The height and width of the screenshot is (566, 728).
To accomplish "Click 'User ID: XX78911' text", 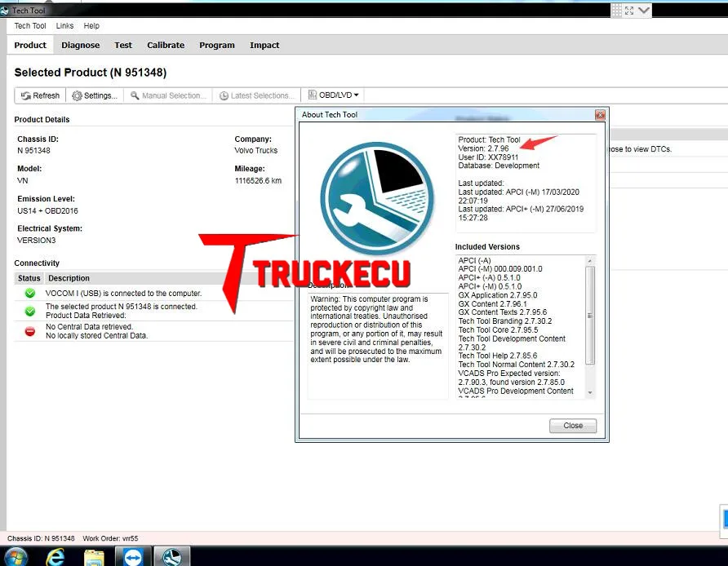I will [x=488, y=157].
